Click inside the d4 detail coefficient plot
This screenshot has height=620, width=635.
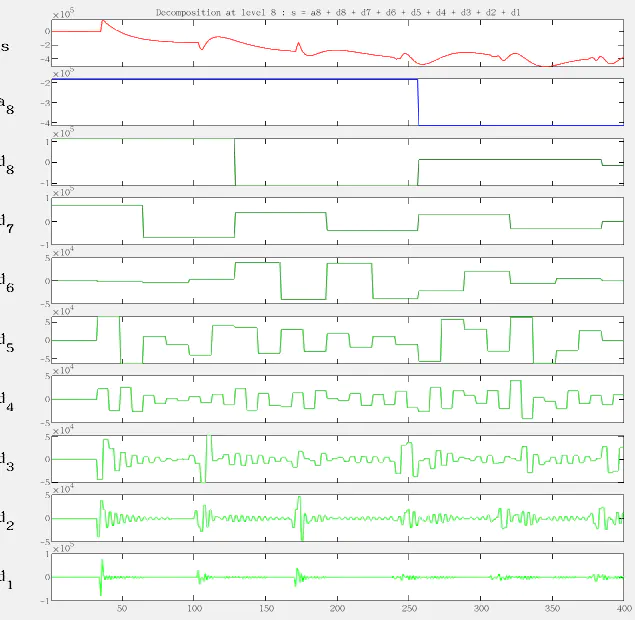(x=337, y=399)
